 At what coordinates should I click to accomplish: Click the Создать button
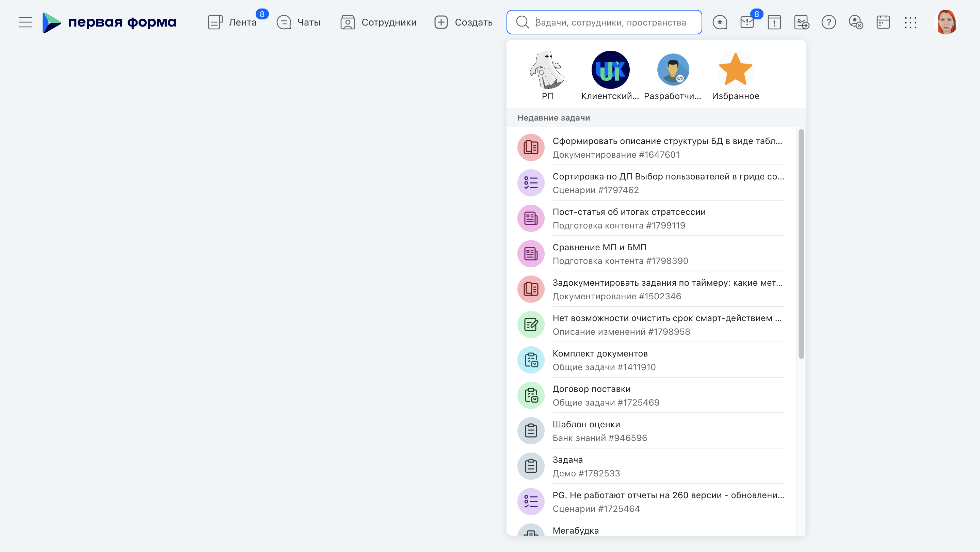463,22
